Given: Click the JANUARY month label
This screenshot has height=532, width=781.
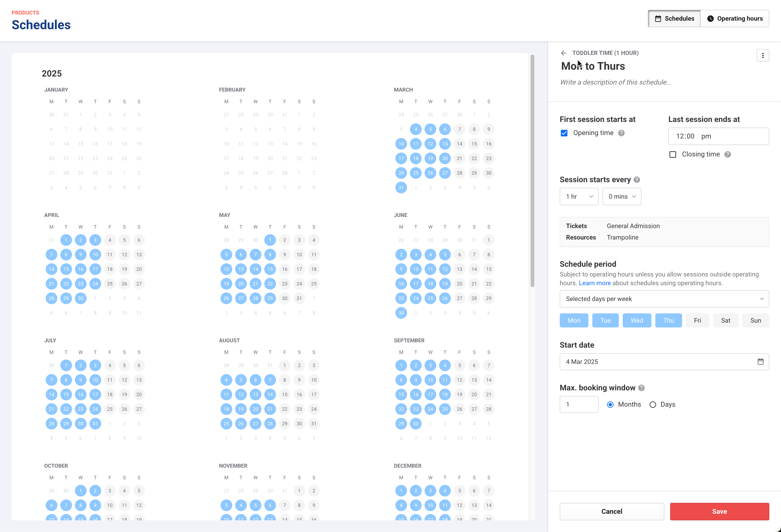Looking at the screenshot, I should (x=56, y=90).
